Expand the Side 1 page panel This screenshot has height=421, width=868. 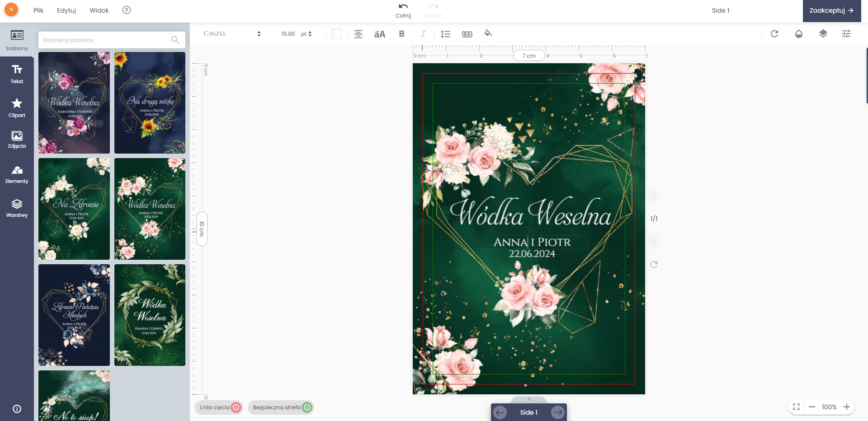pos(528,399)
